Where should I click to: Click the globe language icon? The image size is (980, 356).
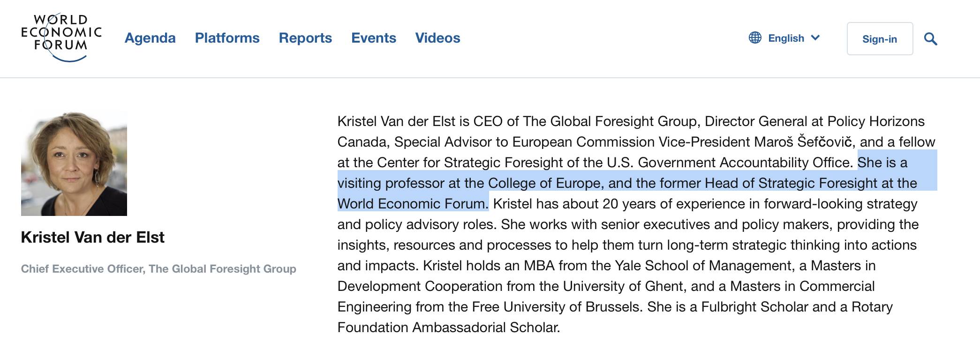(755, 38)
